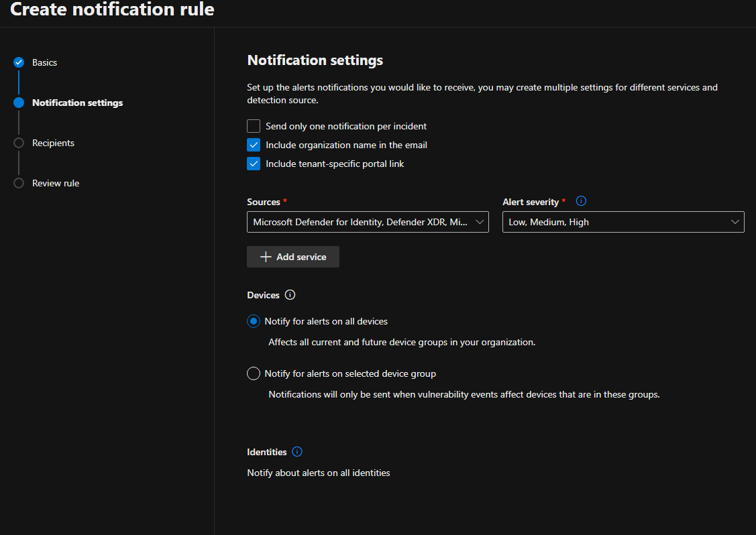Viewport: 756px width, 535px height.
Task: Choose Notify for alerts on selected device group
Action: point(254,373)
